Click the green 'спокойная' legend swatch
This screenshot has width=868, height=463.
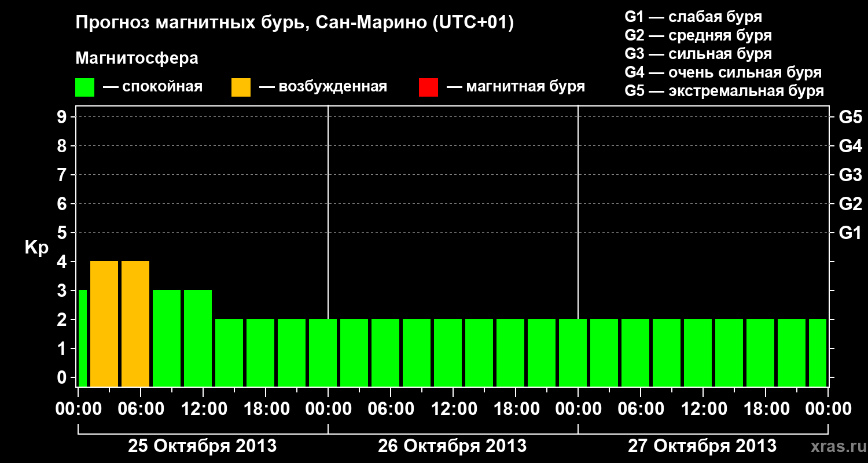pyautogui.click(x=85, y=87)
